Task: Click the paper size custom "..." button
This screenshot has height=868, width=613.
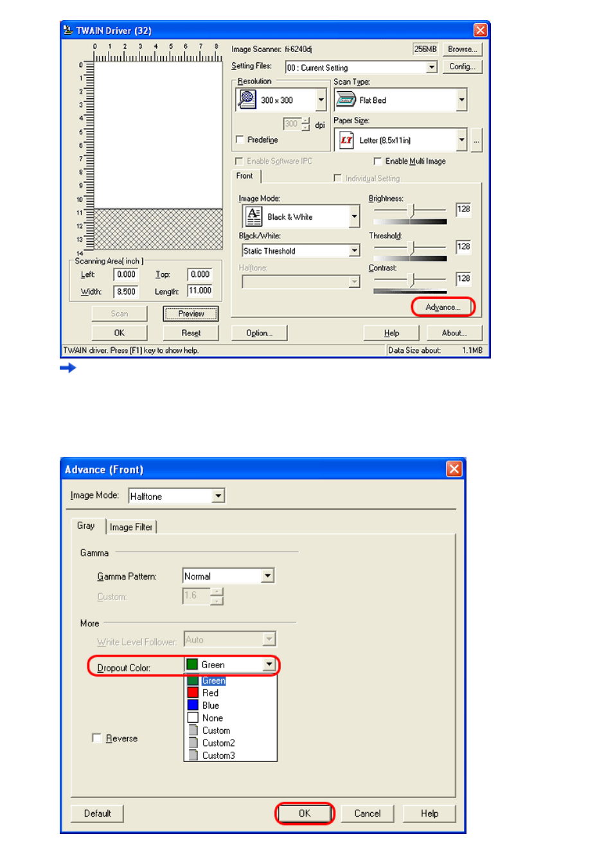Action: [476, 139]
